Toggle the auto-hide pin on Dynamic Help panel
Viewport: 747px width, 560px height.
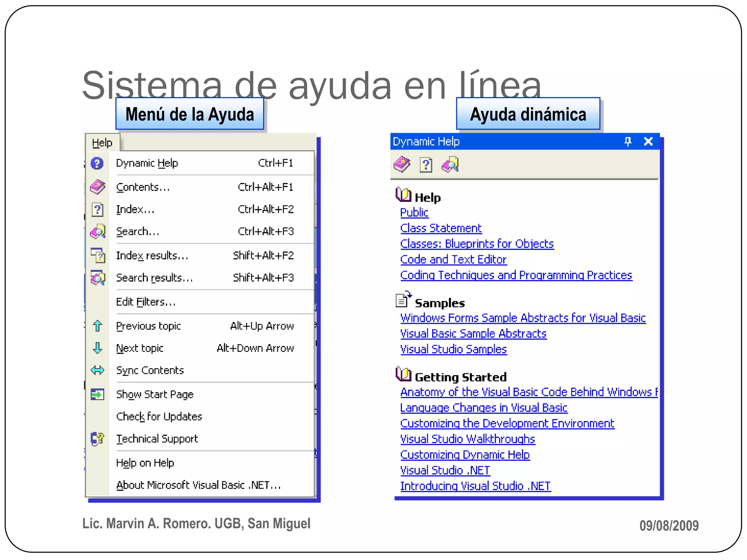(627, 141)
